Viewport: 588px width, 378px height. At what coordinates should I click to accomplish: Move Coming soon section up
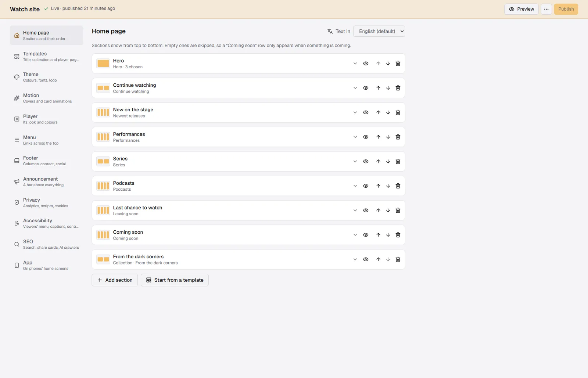tap(378, 235)
